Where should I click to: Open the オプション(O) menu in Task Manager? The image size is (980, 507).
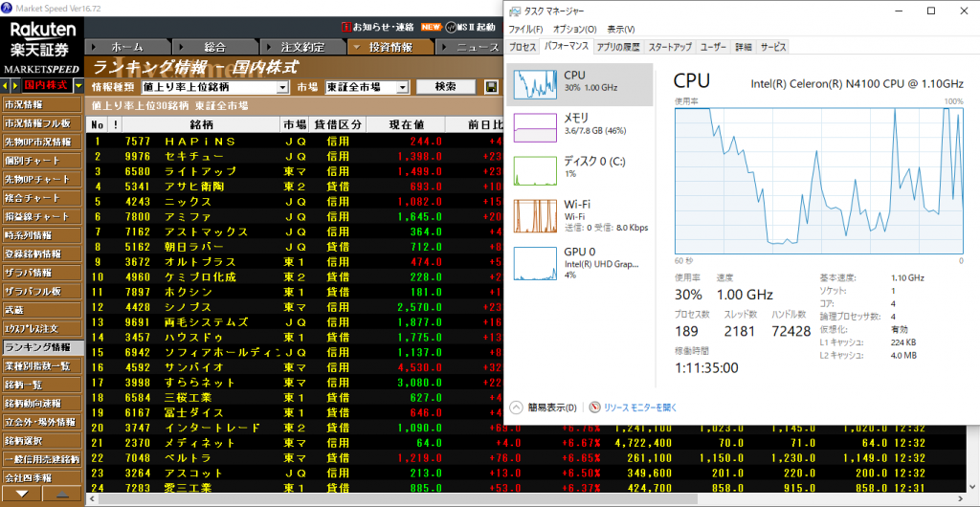coord(575,30)
